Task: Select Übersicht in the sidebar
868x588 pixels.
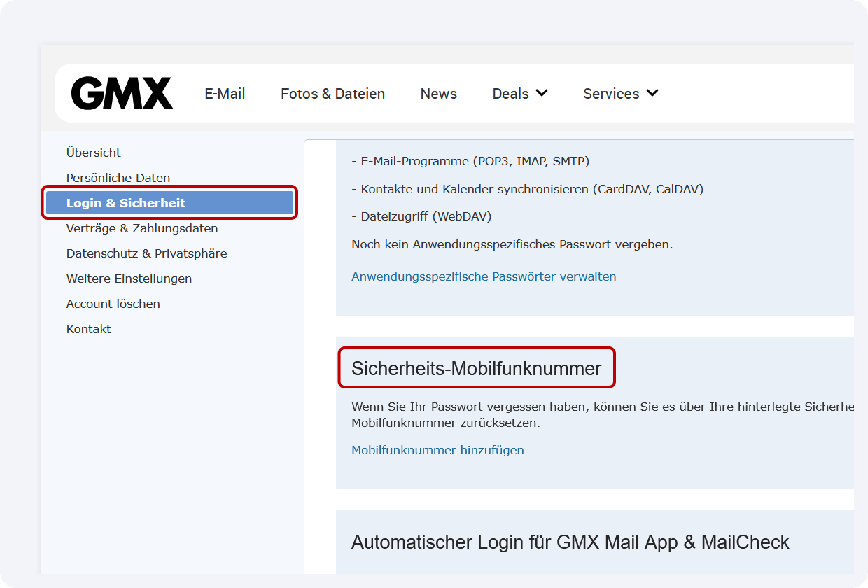Action: click(x=94, y=153)
